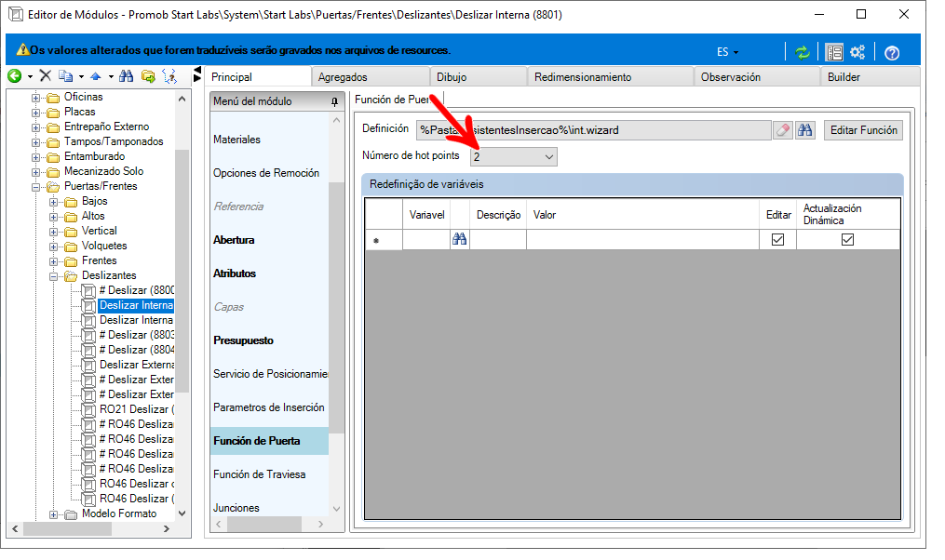Image resolution: width=945 pixels, height=560 pixels.
Task: Click the eraser icon next to Definición
Action: 782,130
